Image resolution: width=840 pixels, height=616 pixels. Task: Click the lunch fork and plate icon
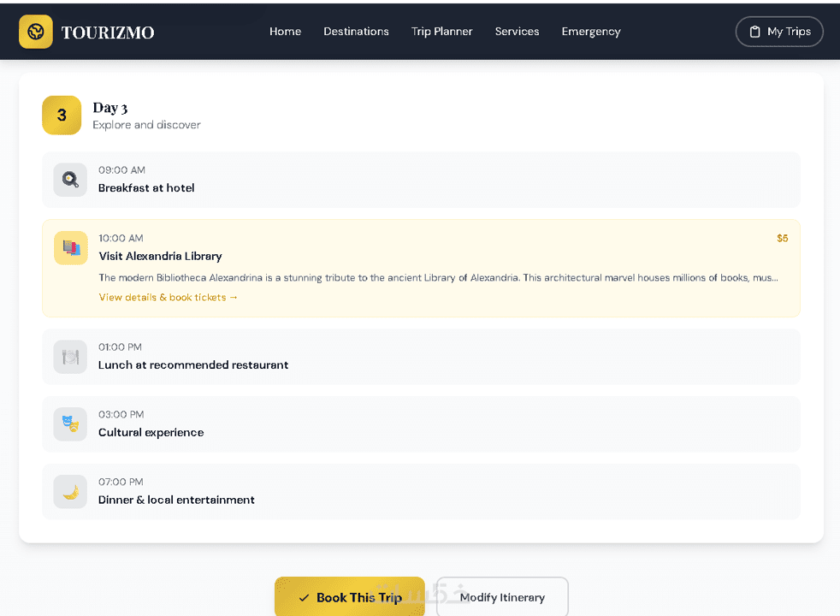70,357
